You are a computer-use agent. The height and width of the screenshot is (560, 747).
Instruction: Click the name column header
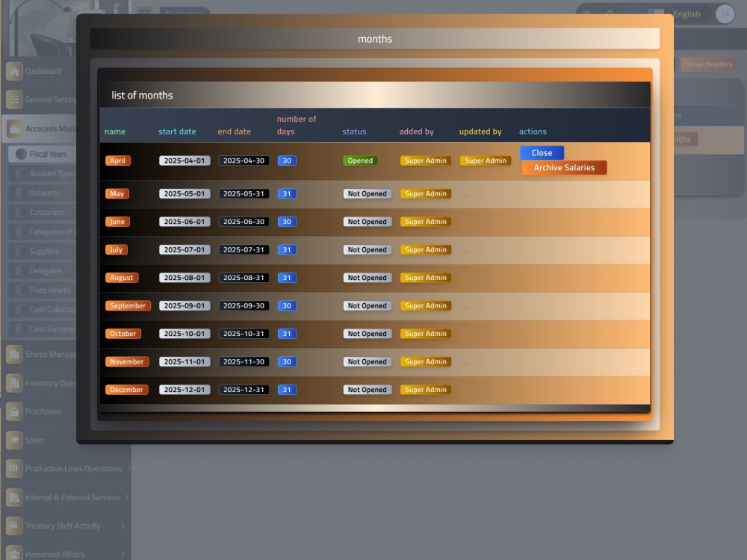click(115, 131)
